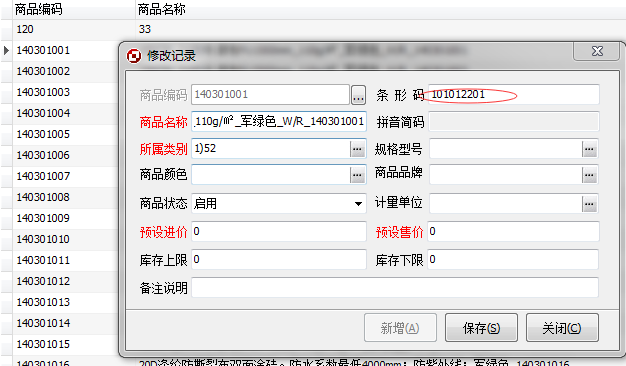Screen dimensions: 626x366
Task: Open 规格型号 browse ellipsis button
Action: pos(589,149)
